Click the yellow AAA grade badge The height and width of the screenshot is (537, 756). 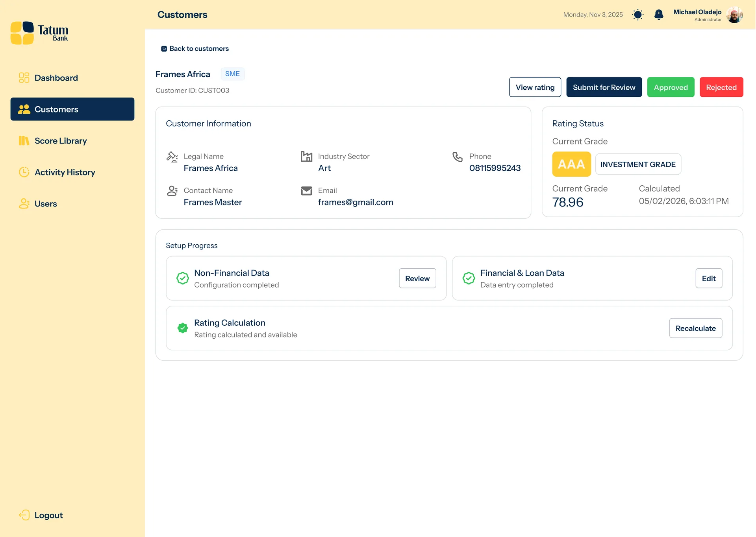pos(571,164)
